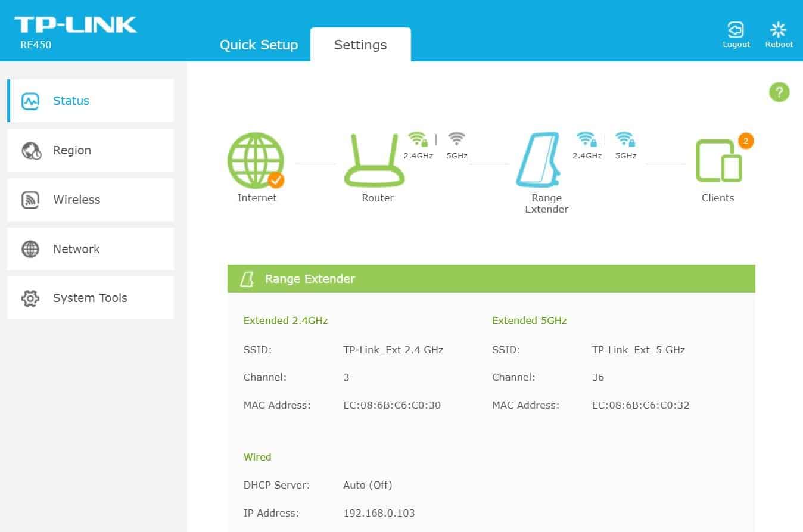The image size is (803, 532).
Task: Click the TP-LINK logo
Action: (x=76, y=25)
